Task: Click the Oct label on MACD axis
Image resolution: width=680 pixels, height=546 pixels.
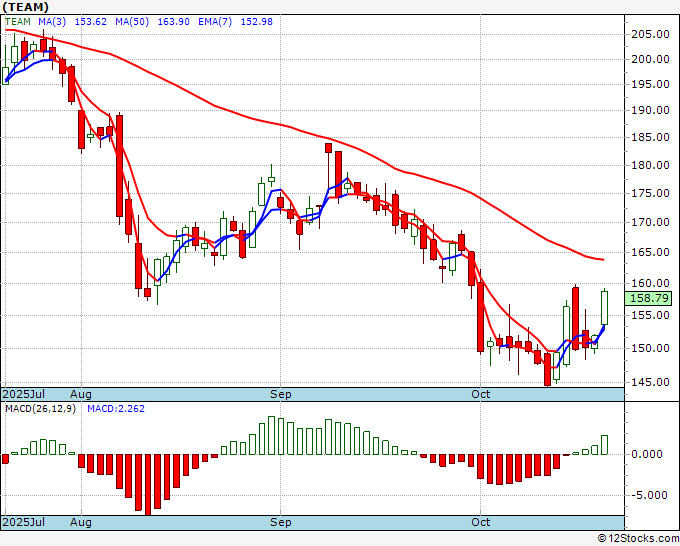Action: pos(481,522)
